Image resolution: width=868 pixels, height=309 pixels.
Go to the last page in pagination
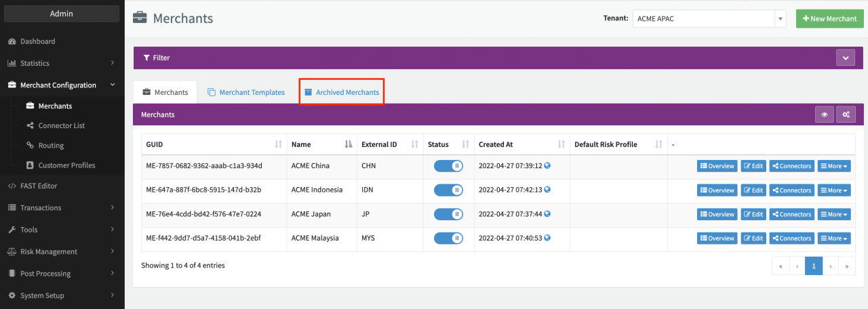[846, 266]
